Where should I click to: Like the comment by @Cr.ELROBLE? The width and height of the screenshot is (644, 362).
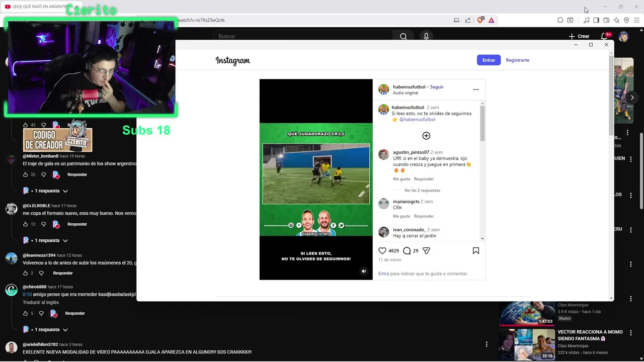26,224
